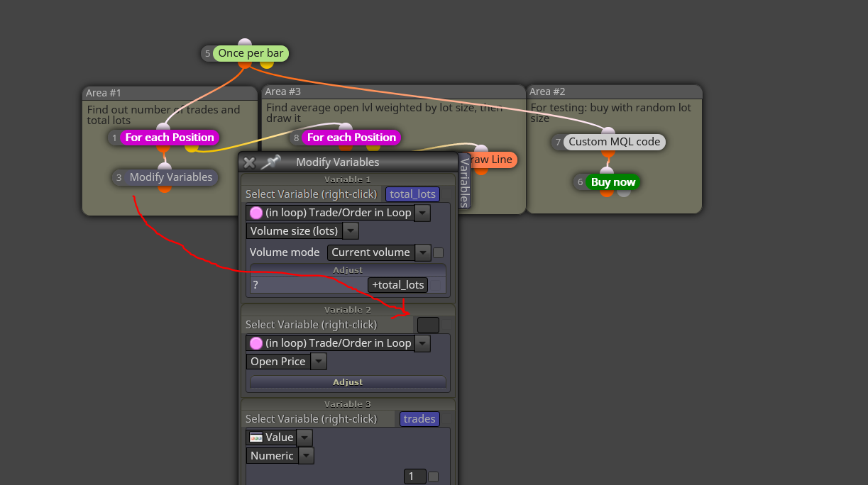Screen dimensions: 868x485
Task: Click the Variable 2 section header
Action: tap(348, 310)
